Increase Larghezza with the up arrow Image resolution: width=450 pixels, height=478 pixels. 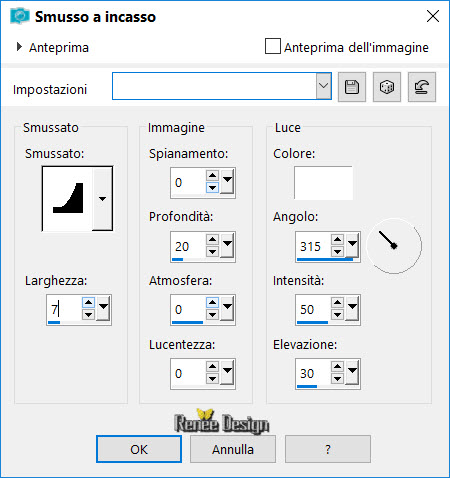click(88, 303)
